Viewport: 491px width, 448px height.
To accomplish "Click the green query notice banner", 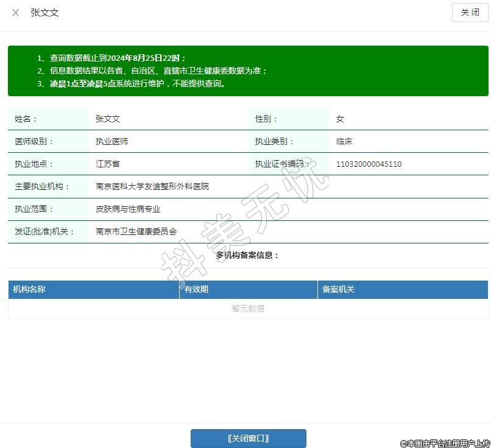I will click(248, 71).
